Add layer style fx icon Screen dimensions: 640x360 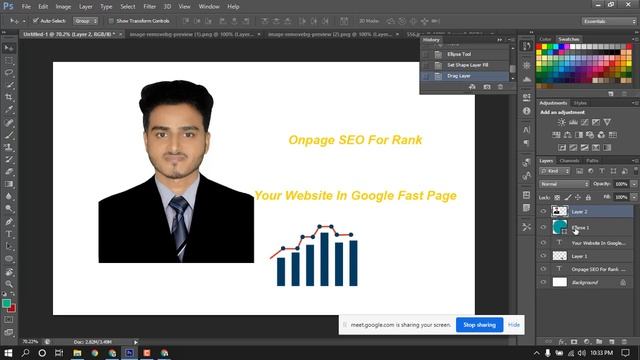click(562, 342)
